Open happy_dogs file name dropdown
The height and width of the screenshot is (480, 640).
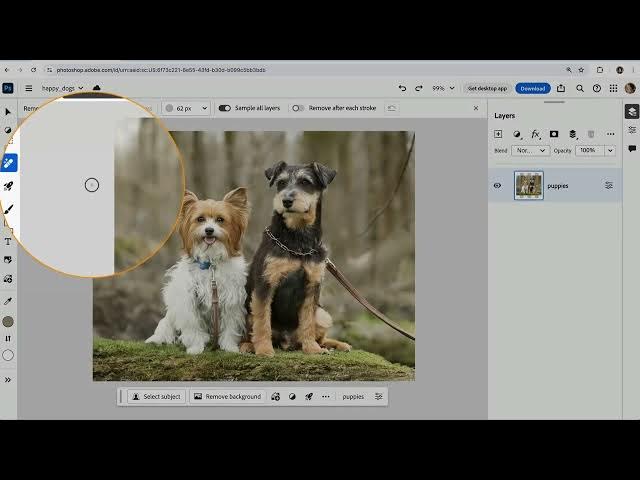click(62, 88)
